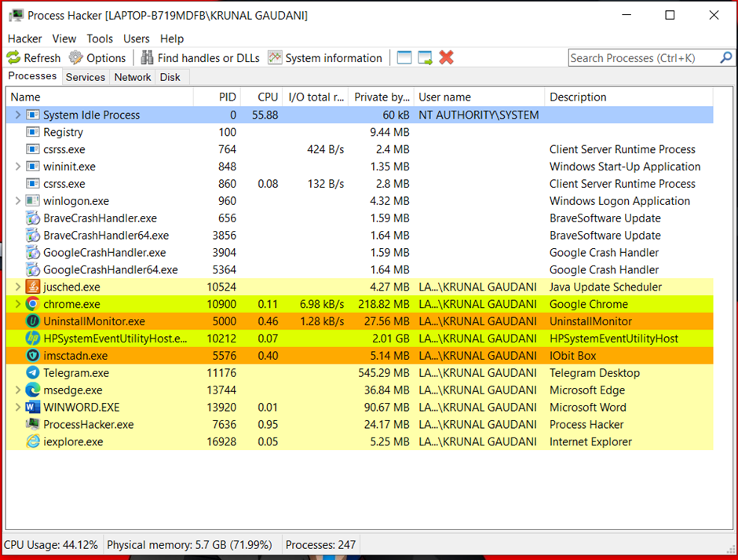
Task: Sort by Private bytes column header
Action: point(382,97)
